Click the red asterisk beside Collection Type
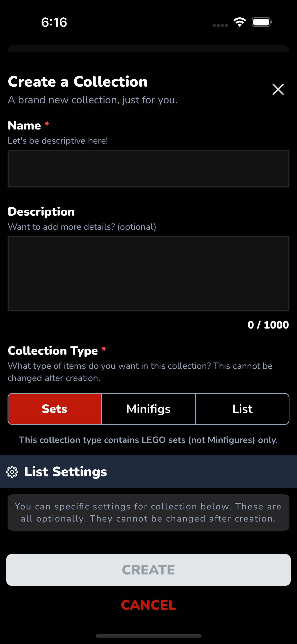297x644 pixels. [x=104, y=349]
